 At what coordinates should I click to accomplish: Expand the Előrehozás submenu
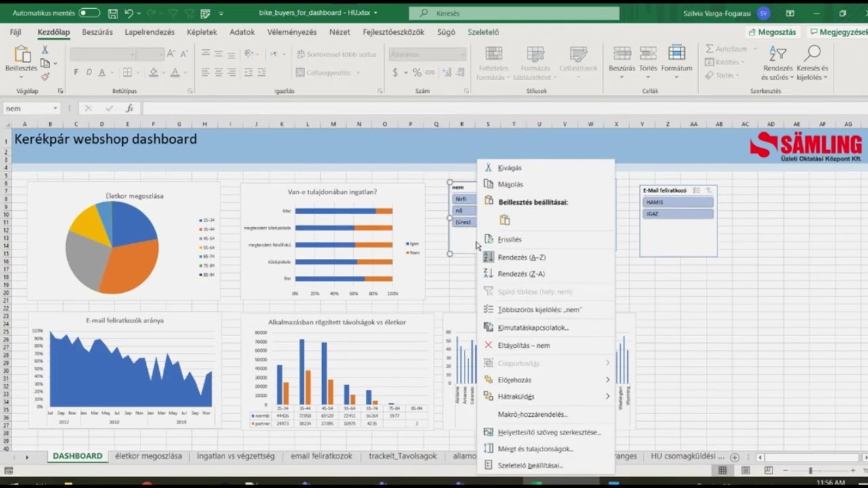546,380
